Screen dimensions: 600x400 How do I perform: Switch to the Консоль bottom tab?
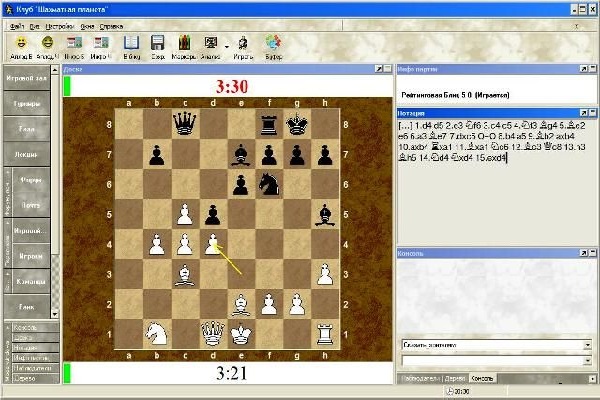click(482, 379)
